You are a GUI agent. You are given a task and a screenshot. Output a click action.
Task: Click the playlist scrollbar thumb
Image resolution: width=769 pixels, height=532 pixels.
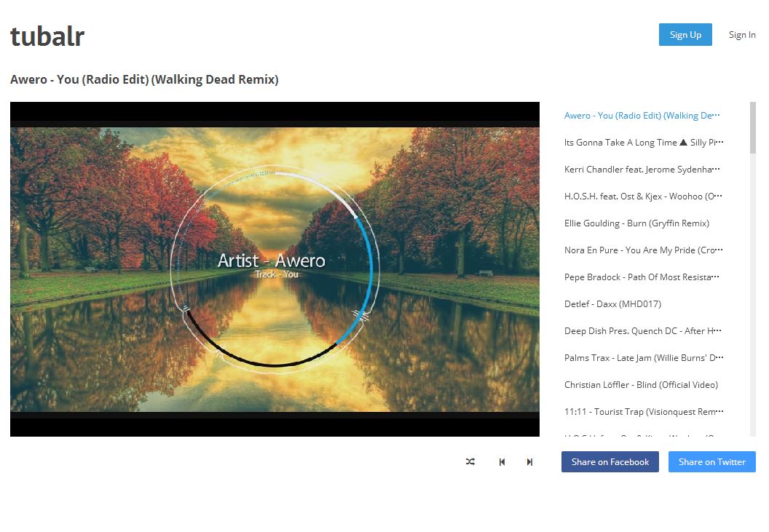(x=753, y=127)
